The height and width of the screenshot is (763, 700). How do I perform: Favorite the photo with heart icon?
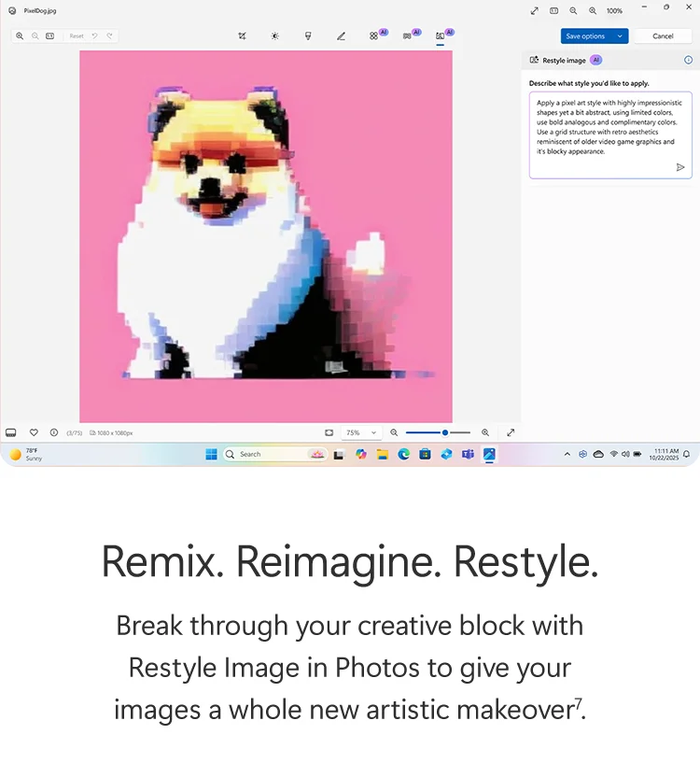pos(34,432)
